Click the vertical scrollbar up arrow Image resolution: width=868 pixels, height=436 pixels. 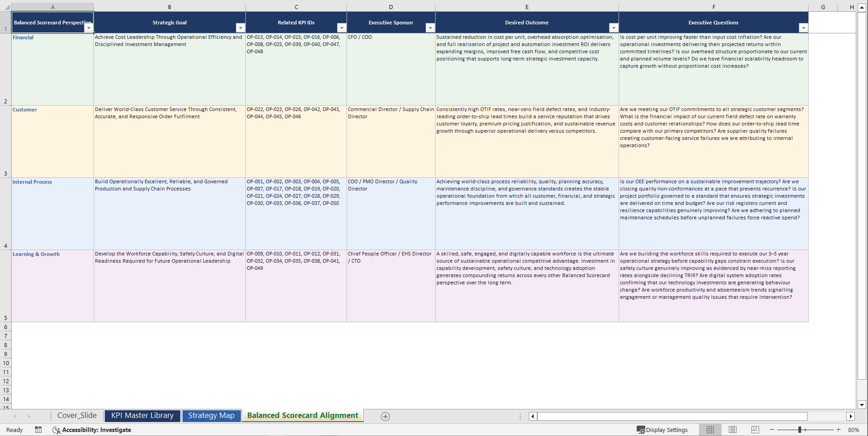(862, 8)
